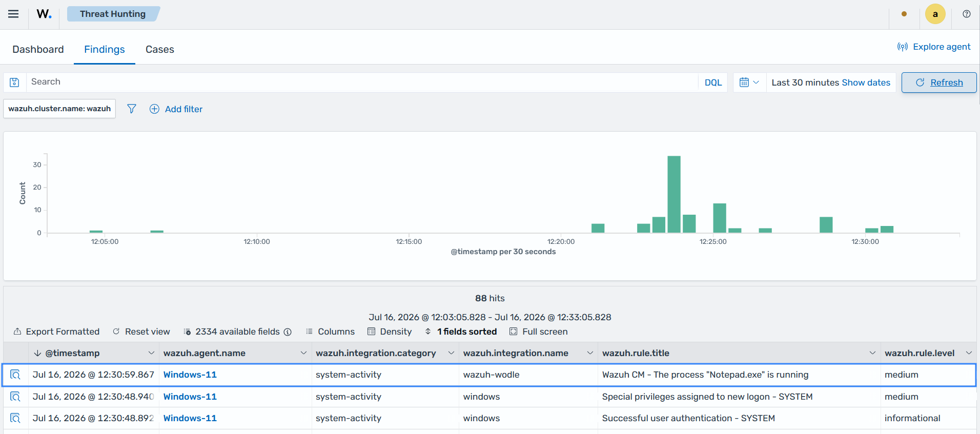Open the Density options
980x434 pixels.
[390, 332]
